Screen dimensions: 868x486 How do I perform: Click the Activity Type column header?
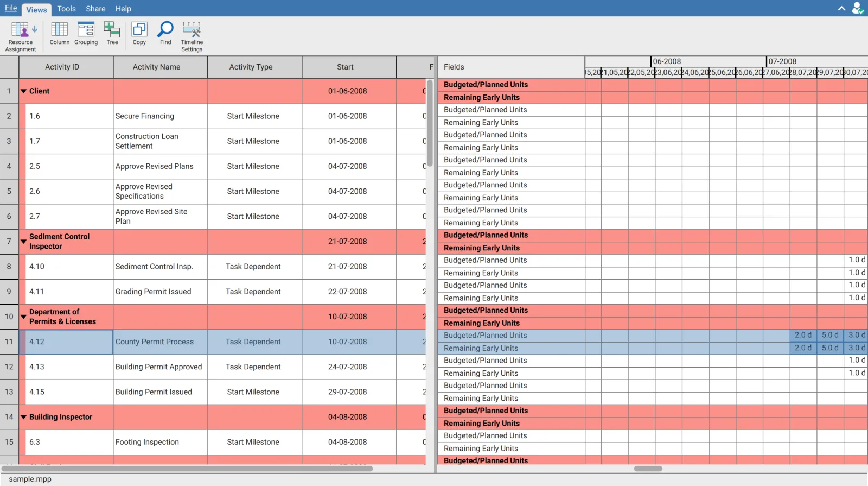254,67
